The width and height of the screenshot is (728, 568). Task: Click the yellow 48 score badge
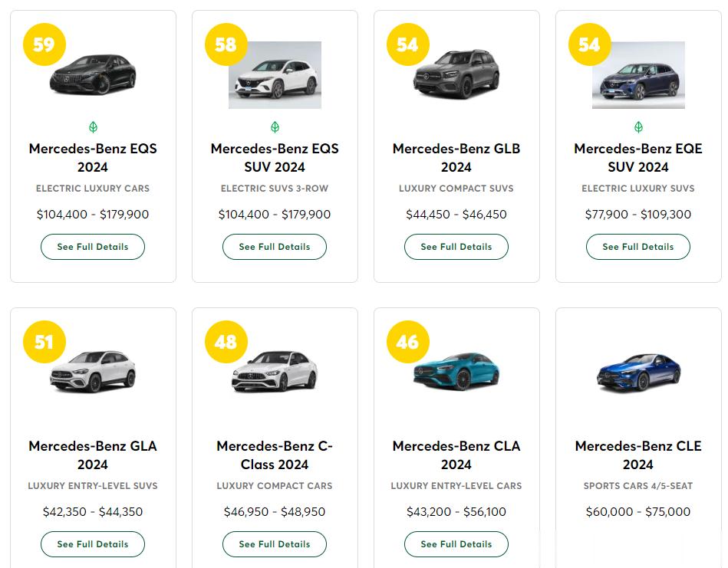point(226,342)
